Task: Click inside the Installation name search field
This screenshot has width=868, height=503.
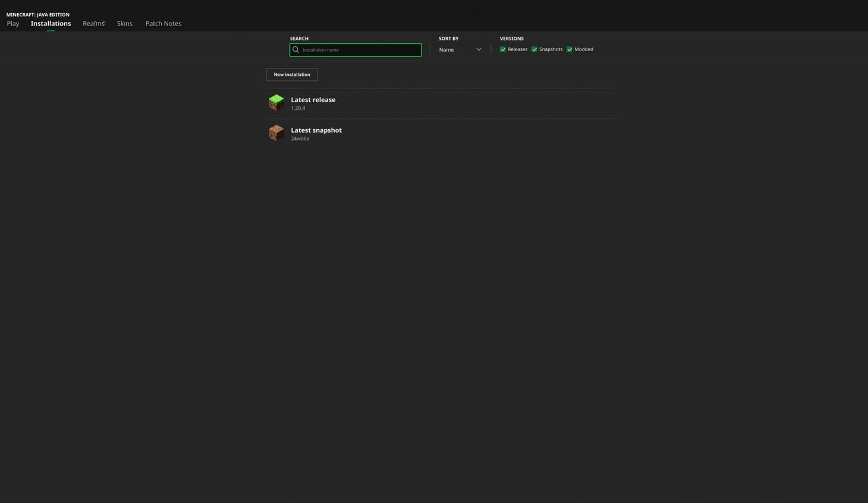Action: click(x=356, y=49)
